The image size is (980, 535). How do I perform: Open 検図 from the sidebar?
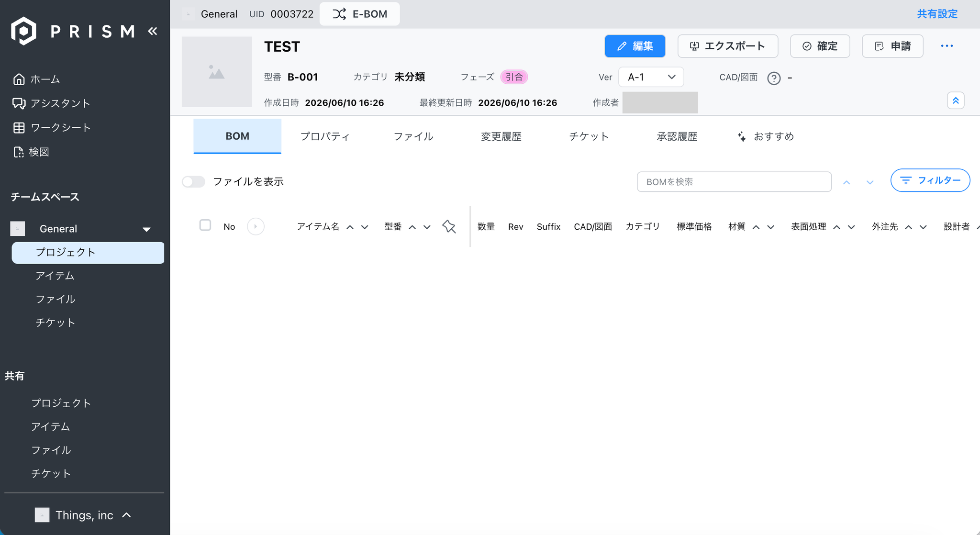tap(31, 152)
